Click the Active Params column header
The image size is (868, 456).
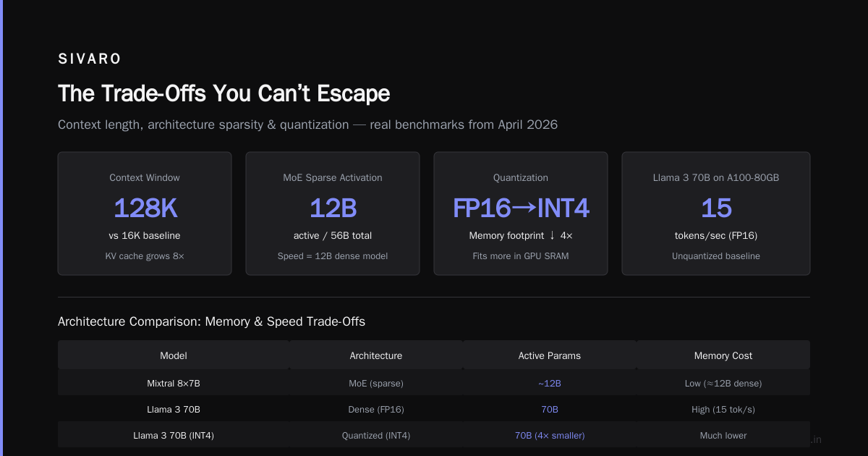pos(550,355)
